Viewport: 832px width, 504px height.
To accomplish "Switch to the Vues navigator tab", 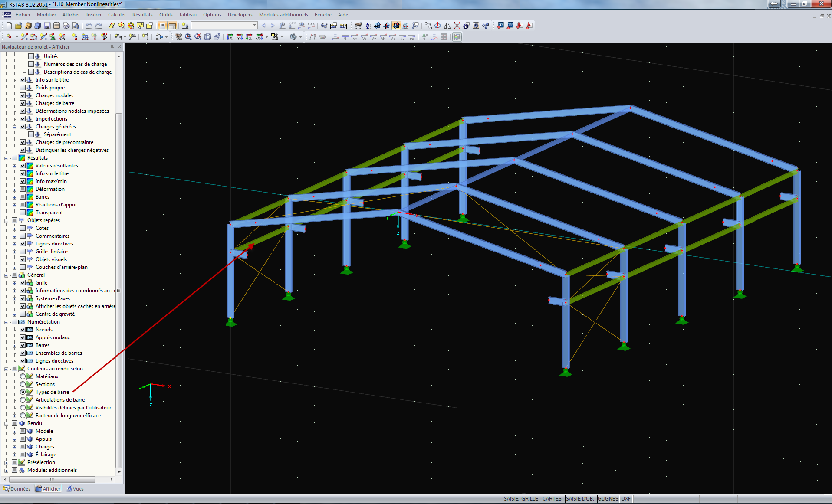I will [x=75, y=489].
